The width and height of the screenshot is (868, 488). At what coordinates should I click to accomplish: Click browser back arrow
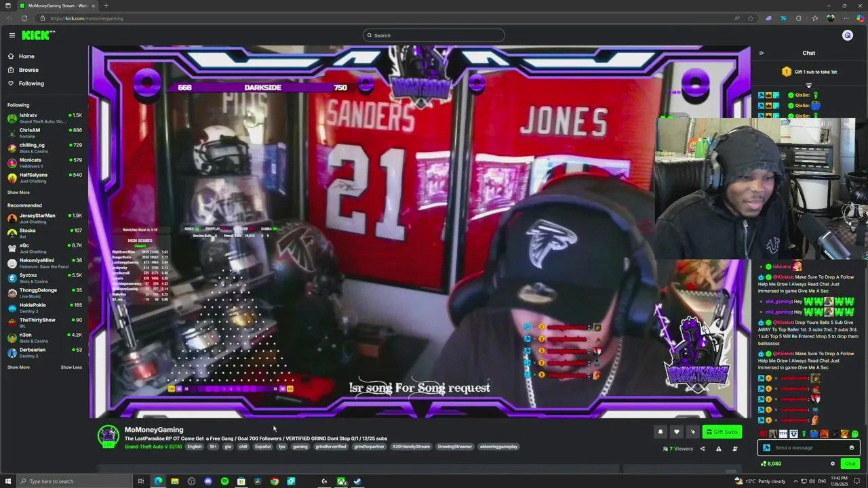point(9,18)
